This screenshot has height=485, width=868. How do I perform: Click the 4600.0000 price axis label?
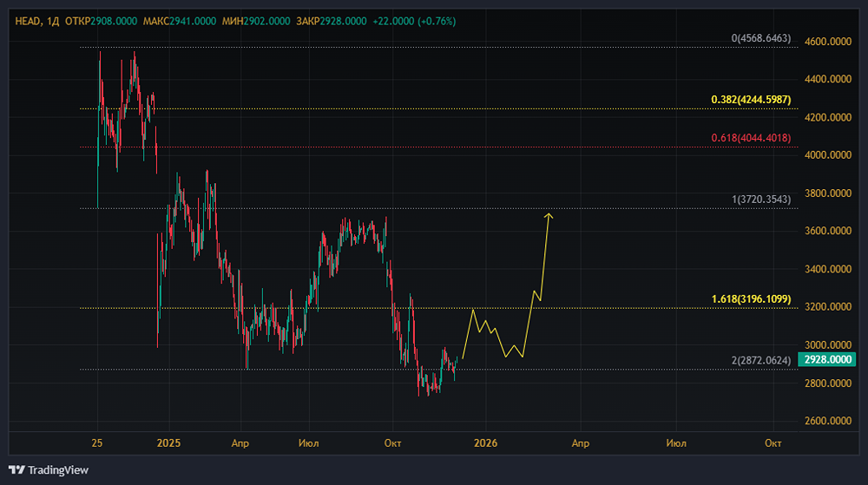point(828,42)
